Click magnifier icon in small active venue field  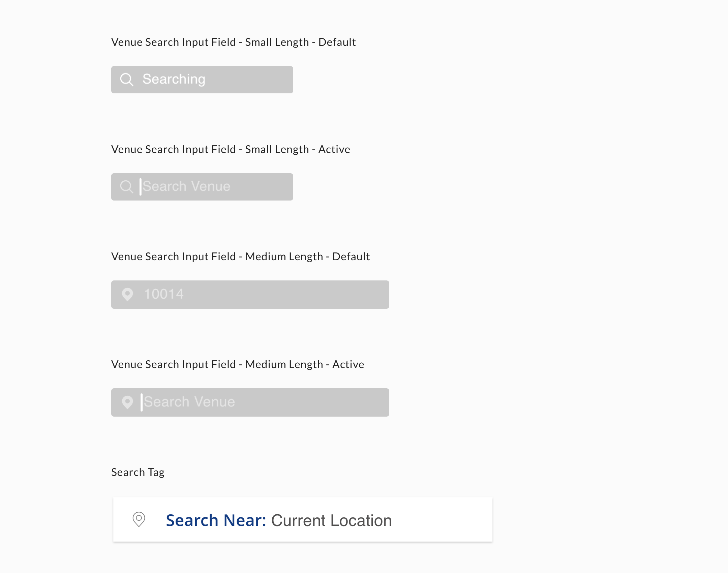coord(127,187)
